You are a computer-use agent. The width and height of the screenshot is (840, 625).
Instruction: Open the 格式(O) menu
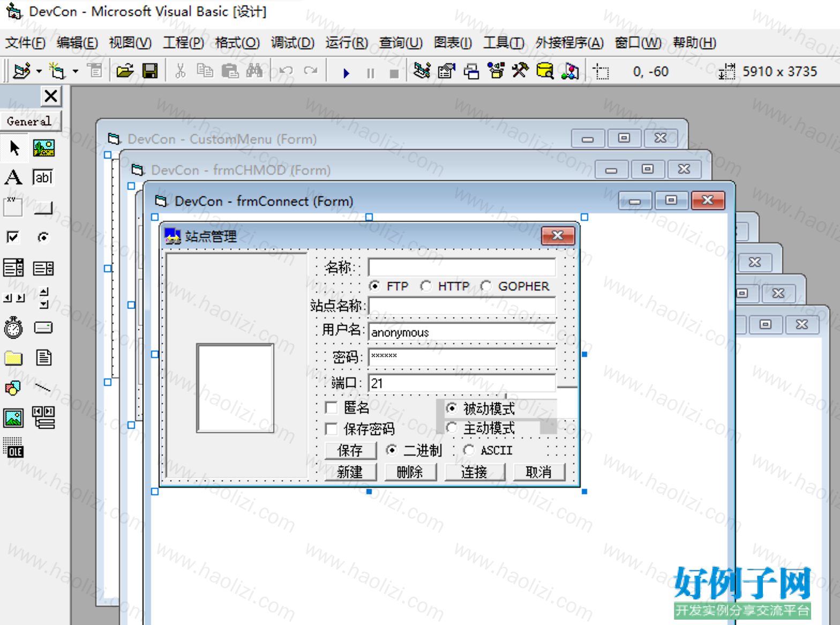pyautogui.click(x=237, y=42)
